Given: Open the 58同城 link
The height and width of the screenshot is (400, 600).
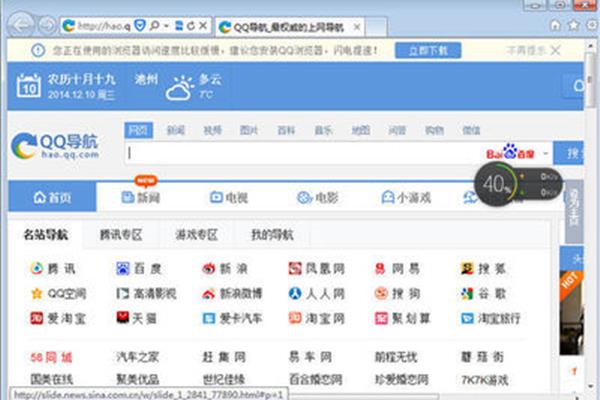Looking at the screenshot, I should (x=51, y=358).
